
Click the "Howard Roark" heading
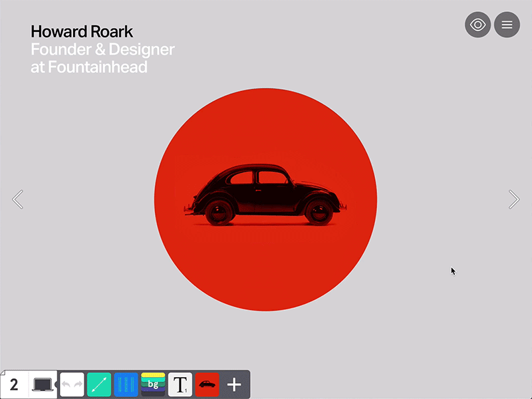(81, 31)
